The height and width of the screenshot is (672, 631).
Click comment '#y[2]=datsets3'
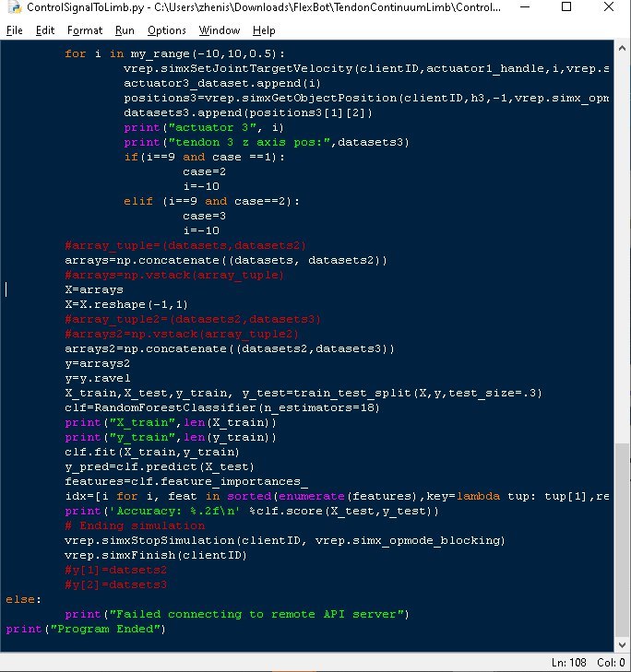(x=116, y=584)
